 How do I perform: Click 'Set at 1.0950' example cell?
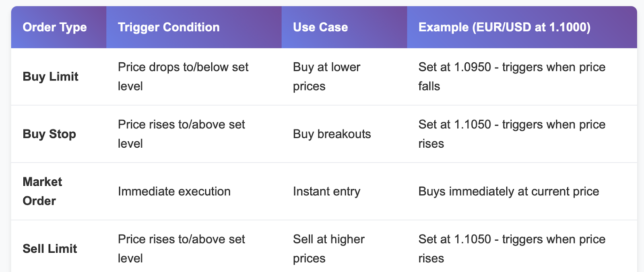(x=512, y=76)
